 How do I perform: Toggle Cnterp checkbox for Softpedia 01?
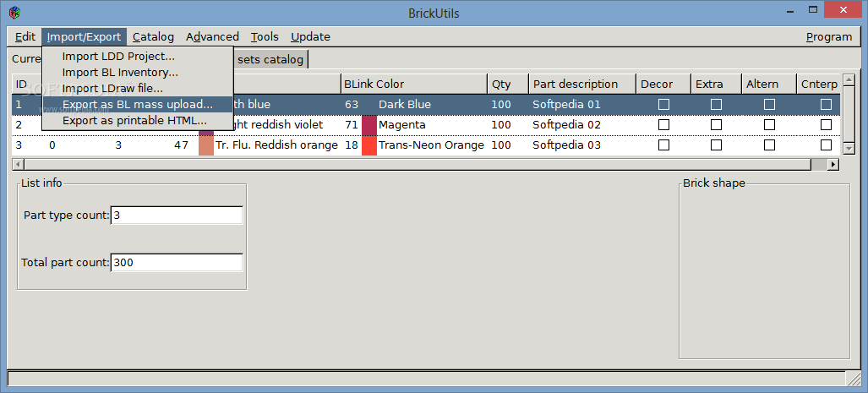pyautogui.click(x=826, y=104)
